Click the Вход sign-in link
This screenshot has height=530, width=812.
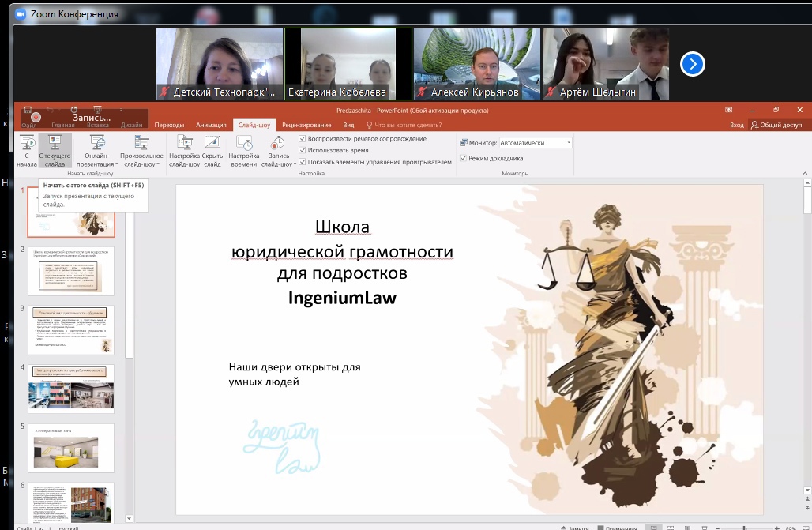tap(736, 125)
